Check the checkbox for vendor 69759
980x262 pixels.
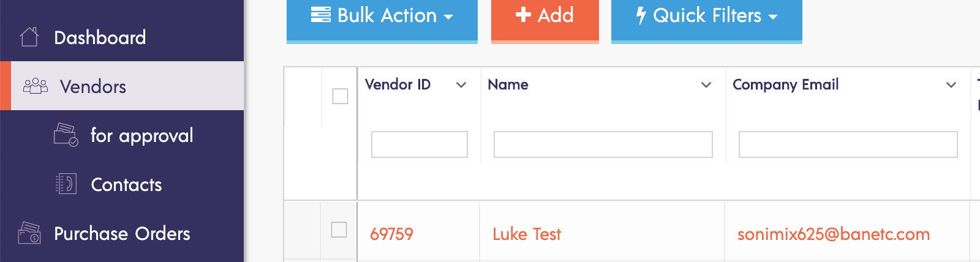coord(339,230)
